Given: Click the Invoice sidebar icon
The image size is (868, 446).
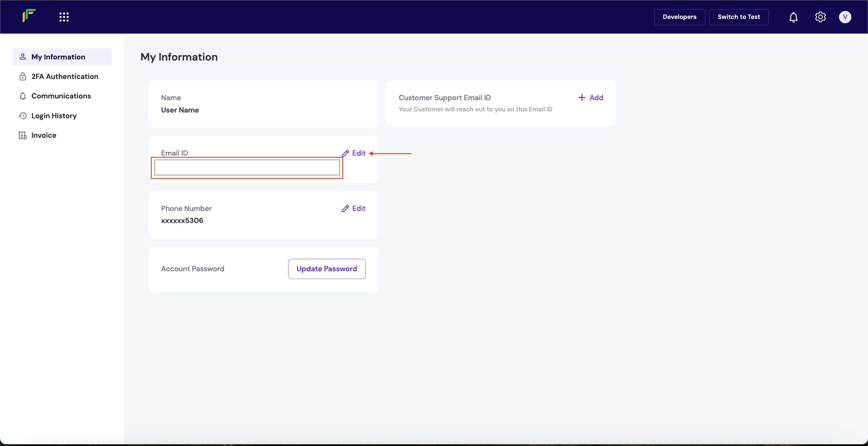Looking at the screenshot, I should pyautogui.click(x=23, y=135).
